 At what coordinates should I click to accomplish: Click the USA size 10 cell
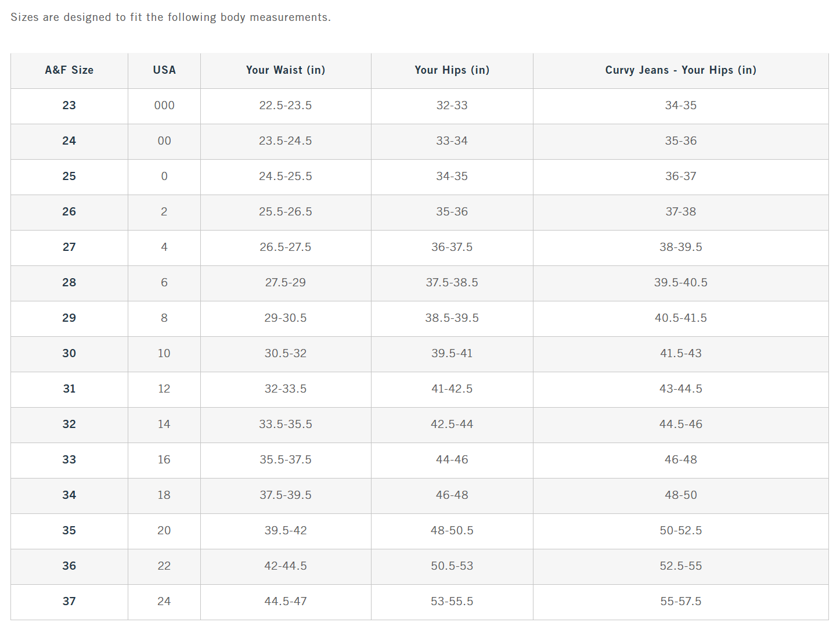[164, 354]
